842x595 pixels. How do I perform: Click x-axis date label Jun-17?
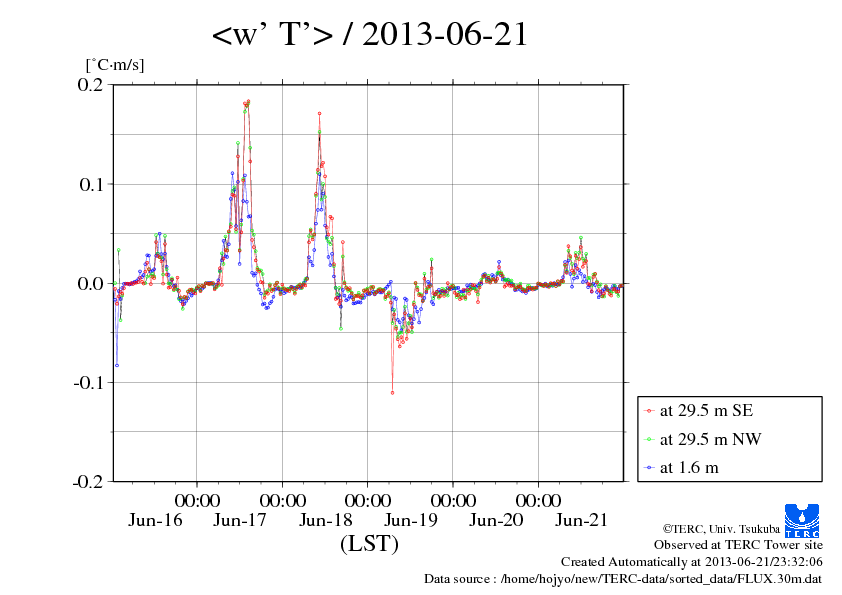tap(239, 520)
